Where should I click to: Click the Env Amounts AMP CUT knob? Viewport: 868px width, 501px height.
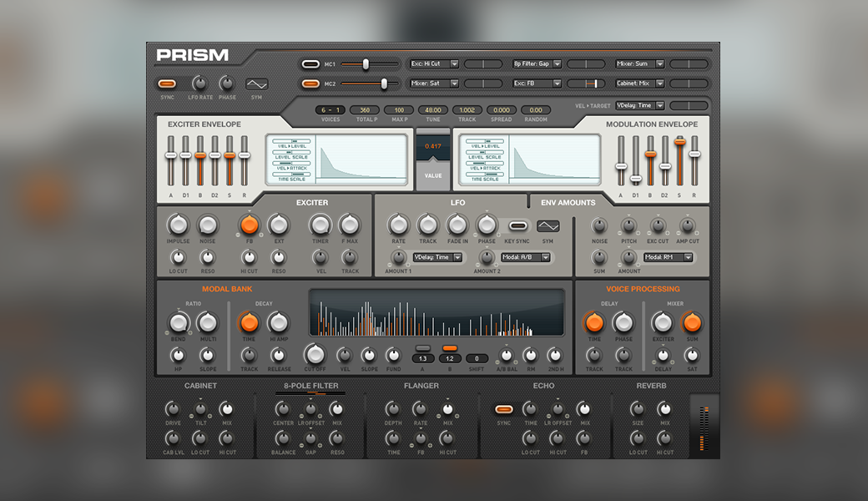pyautogui.click(x=687, y=225)
